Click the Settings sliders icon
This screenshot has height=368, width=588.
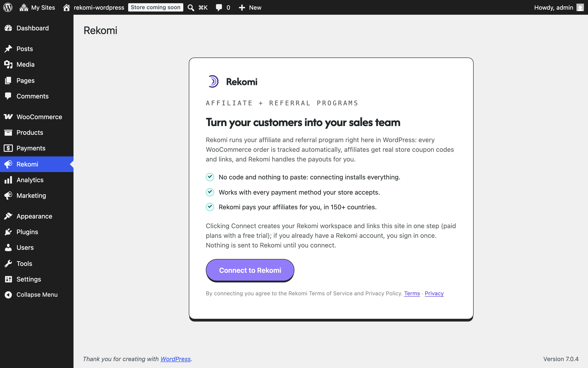(8, 279)
